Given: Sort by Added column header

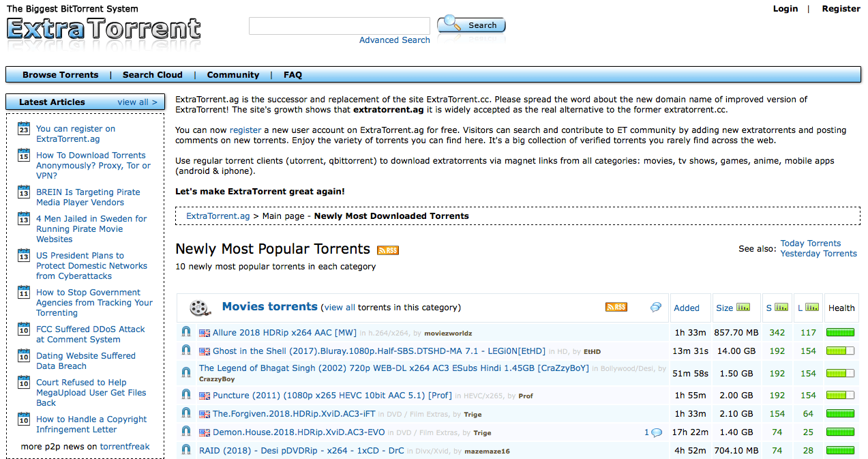Looking at the screenshot, I should click(x=687, y=308).
